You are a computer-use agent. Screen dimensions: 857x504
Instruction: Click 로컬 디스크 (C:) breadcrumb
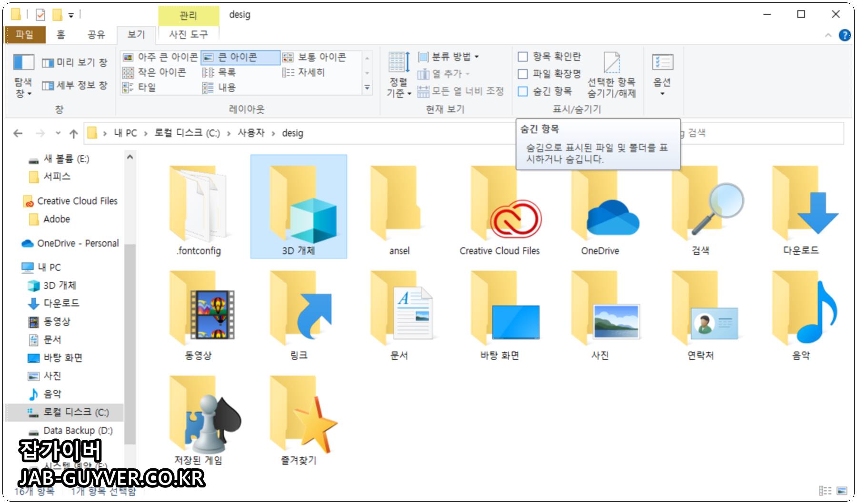tap(187, 133)
